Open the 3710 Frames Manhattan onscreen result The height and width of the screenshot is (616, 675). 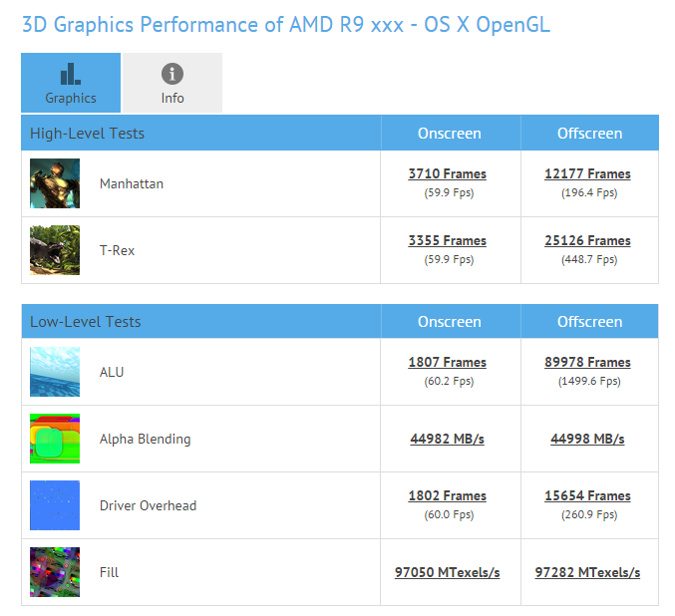pos(448,173)
